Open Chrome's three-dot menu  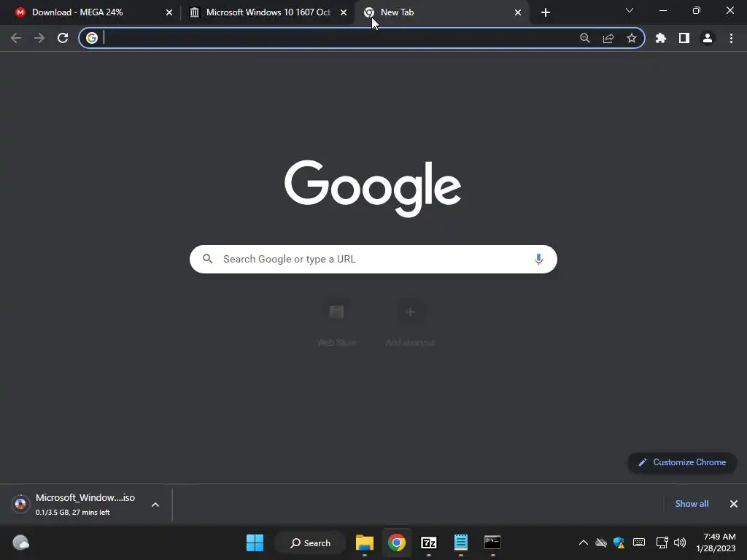[731, 38]
